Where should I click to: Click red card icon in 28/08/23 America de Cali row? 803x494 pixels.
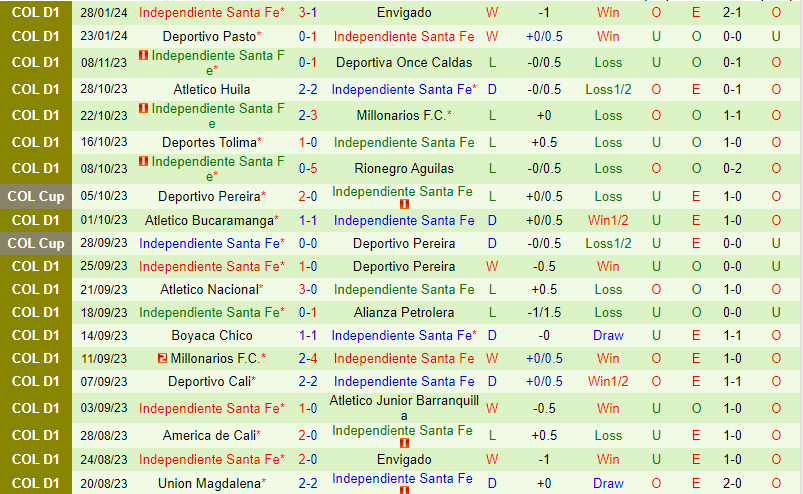404,443
